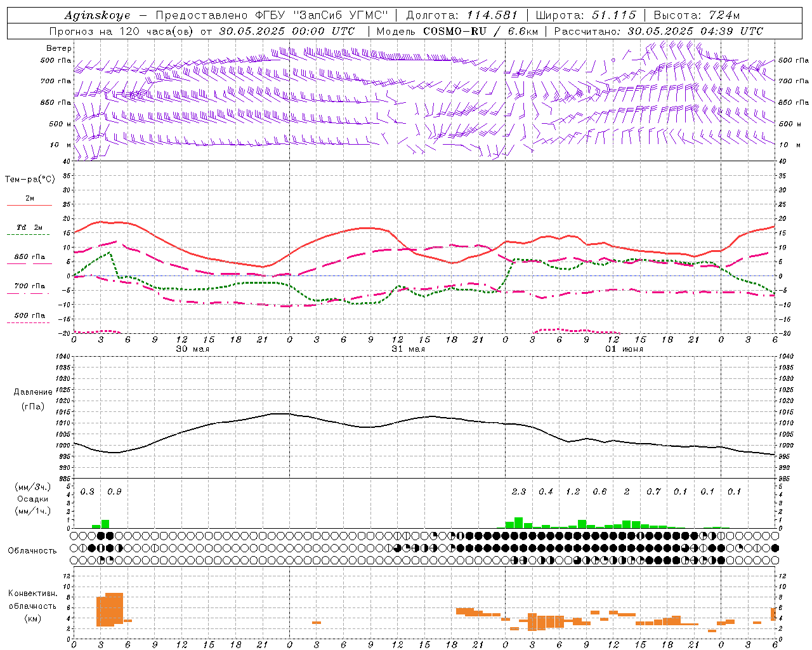This screenshot has width=812, height=650.
Task: Click the (мм/1ч.) precipitation unit label
Action: [33, 511]
